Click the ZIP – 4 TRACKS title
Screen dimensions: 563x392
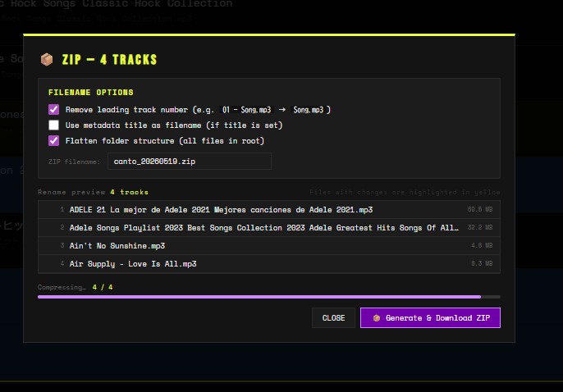[109, 60]
